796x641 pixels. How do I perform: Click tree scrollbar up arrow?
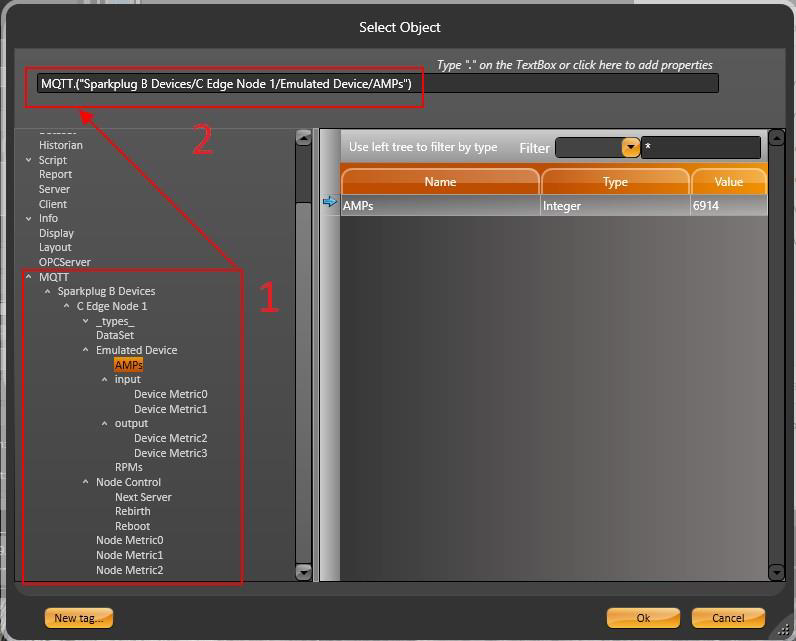pyautogui.click(x=303, y=138)
